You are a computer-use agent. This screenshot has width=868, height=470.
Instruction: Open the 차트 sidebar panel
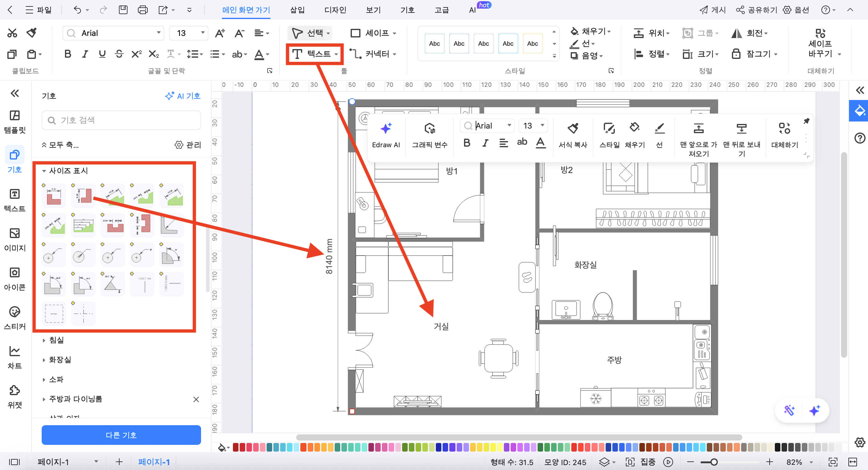coord(14,357)
